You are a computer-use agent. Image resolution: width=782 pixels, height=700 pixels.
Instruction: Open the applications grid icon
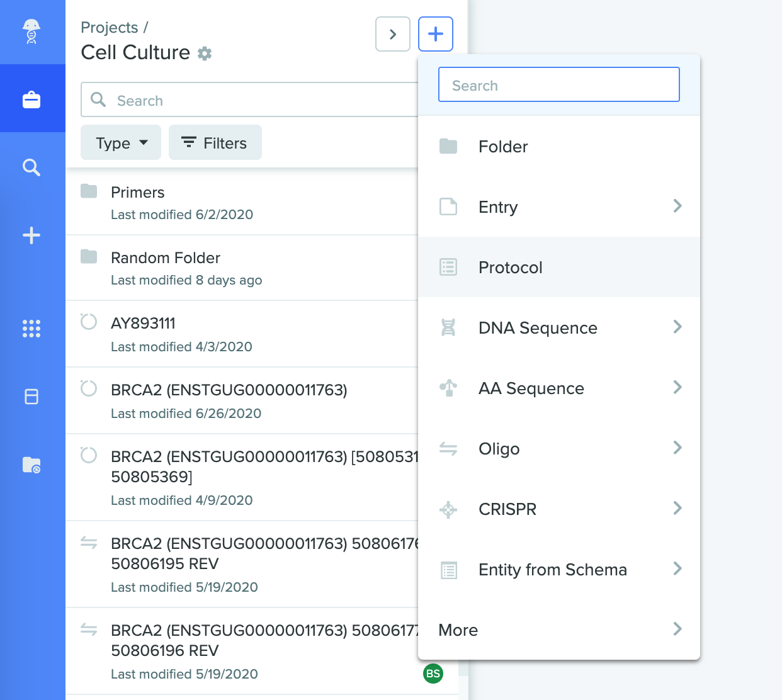(31, 329)
